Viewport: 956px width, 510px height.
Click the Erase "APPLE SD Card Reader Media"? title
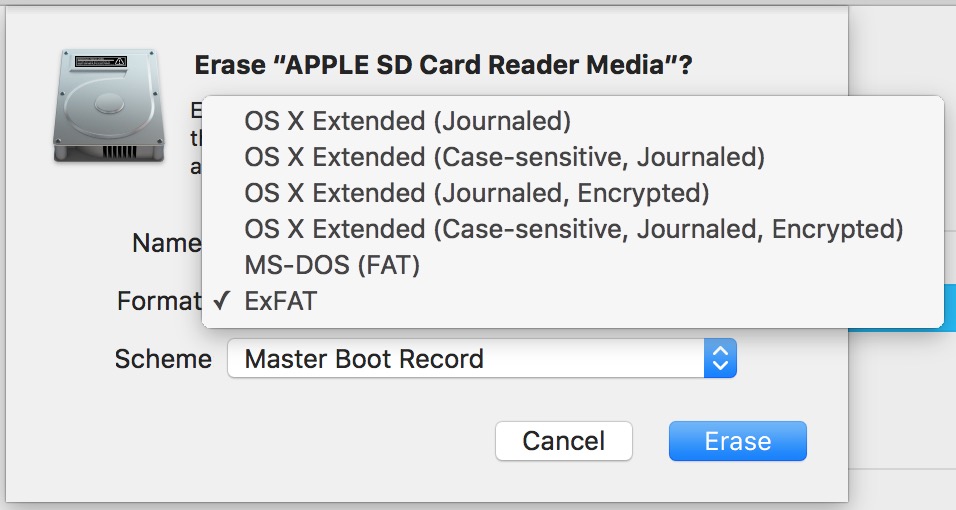pyautogui.click(x=443, y=65)
